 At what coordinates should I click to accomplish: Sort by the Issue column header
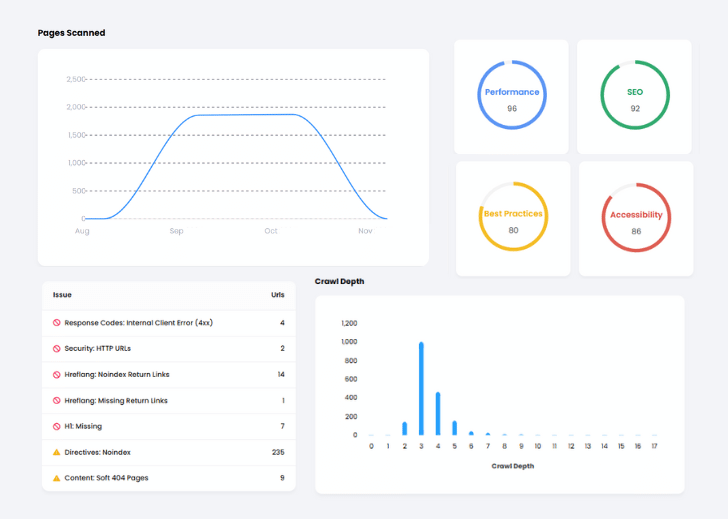tap(62, 295)
